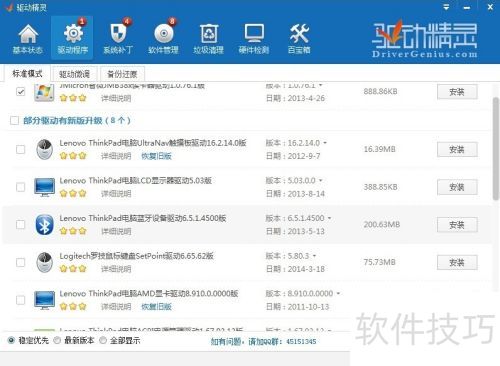Open 详细说明 for the LCD display driver

click(x=116, y=194)
